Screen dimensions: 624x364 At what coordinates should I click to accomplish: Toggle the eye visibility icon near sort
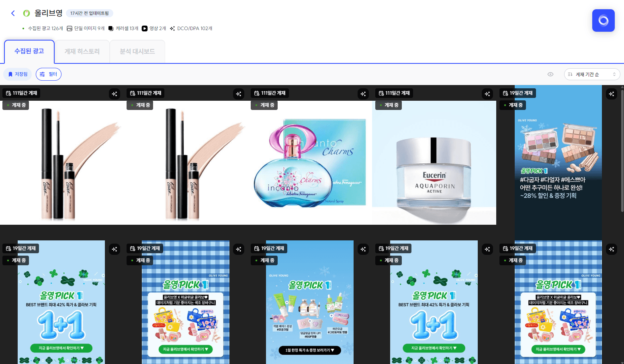[x=550, y=74]
